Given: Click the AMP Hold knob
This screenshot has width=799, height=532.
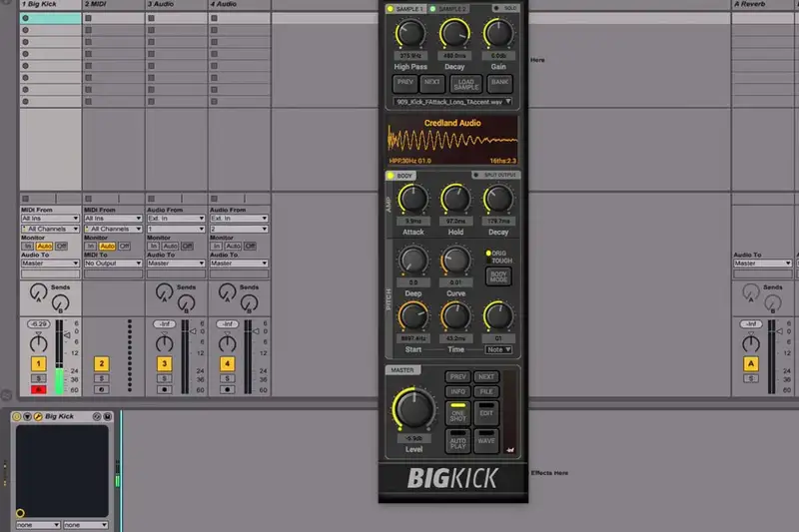Looking at the screenshot, I should pyautogui.click(x=455, y=199).
